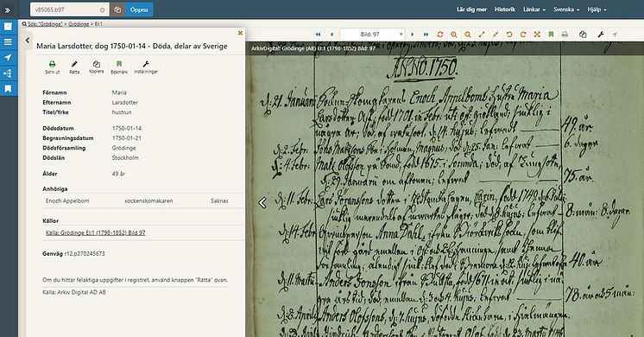
Task: Click the blue Öppna button
Action: pyautogui.click(x=139, y=10)
